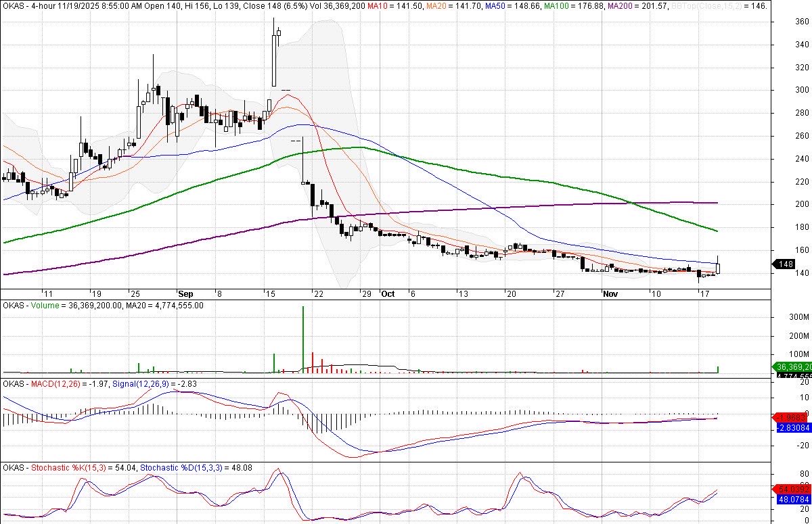Click the 29 date axis label
Screen dimensions: 812x524
(x=368, y=294)
